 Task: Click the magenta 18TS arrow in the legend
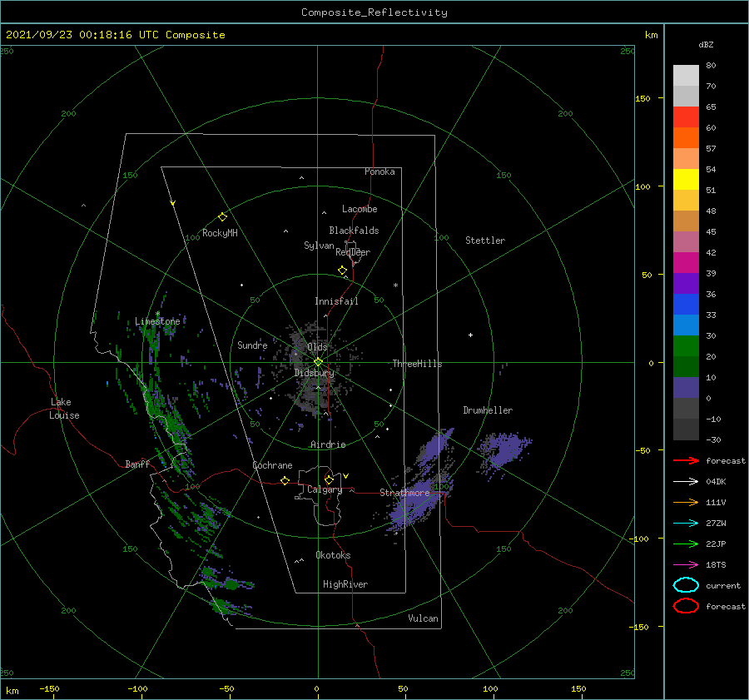pyautogui.click(x=686, y=565)
